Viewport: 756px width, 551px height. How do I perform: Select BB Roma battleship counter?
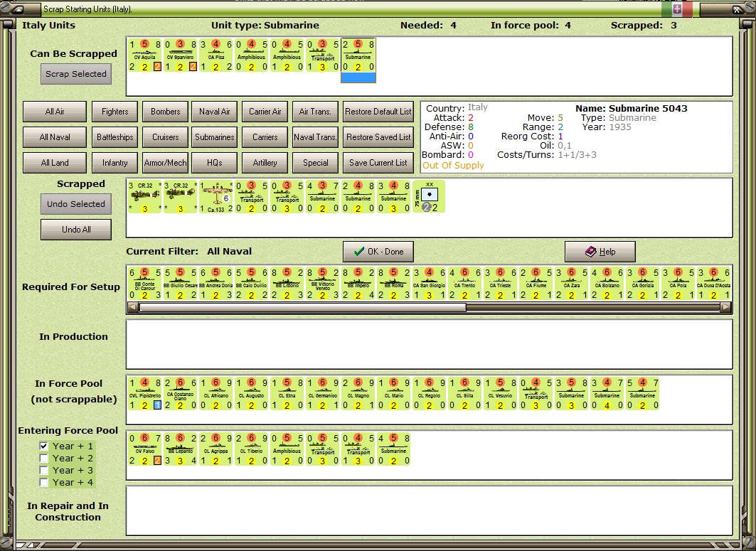click(x=393, y=284)
